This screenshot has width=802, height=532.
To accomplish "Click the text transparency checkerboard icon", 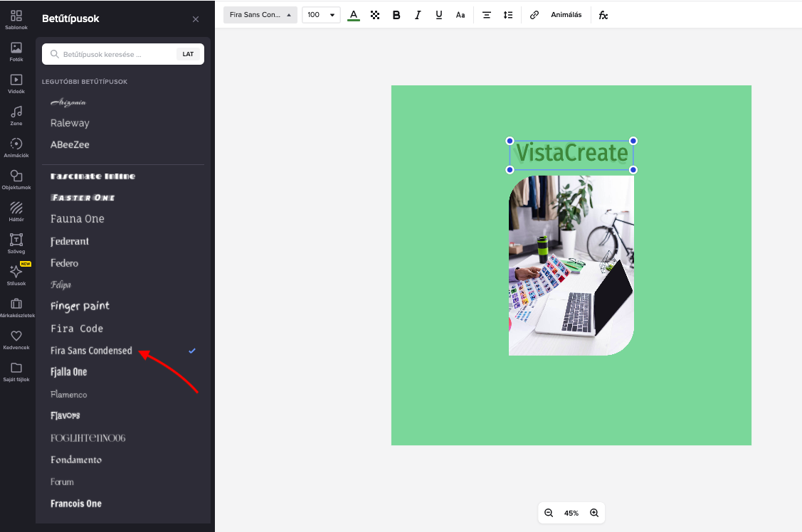I will (x=375, y=15).
